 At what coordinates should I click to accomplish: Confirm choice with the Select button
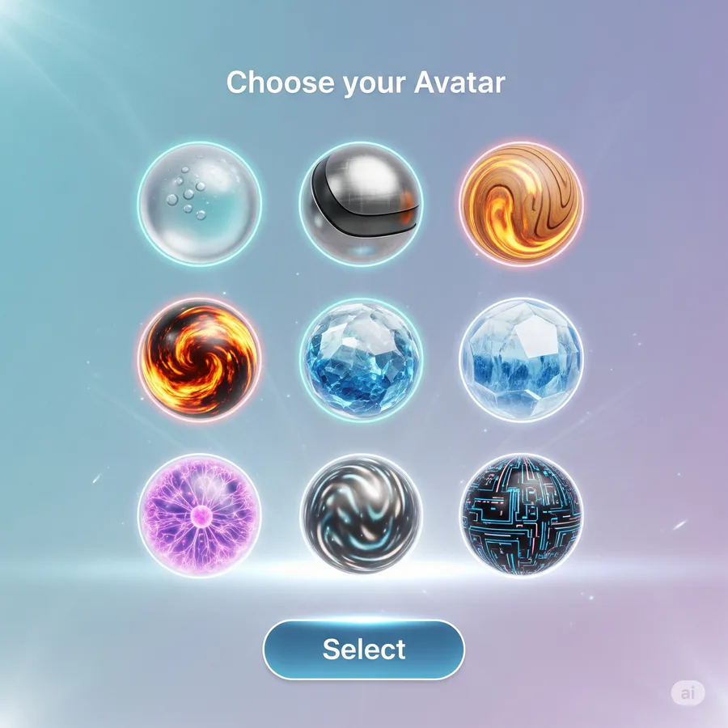click(364, 649)
